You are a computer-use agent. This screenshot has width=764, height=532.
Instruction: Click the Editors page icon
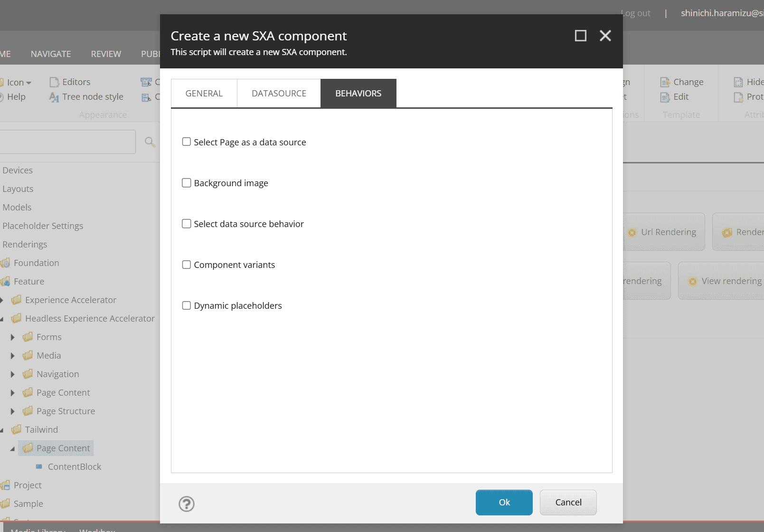tap(54, 82)
